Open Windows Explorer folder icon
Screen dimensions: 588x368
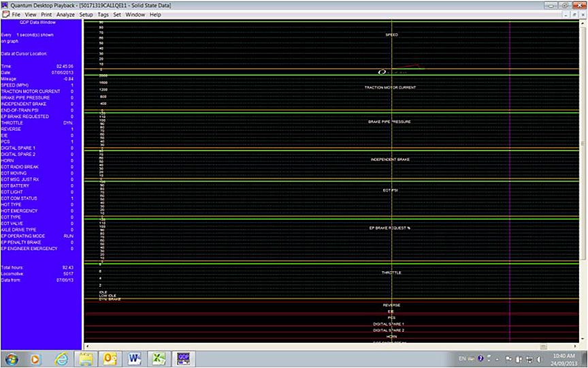(86, 358)
